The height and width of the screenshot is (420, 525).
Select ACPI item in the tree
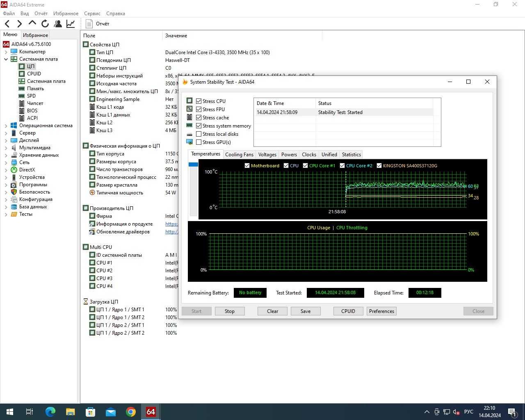32,118
